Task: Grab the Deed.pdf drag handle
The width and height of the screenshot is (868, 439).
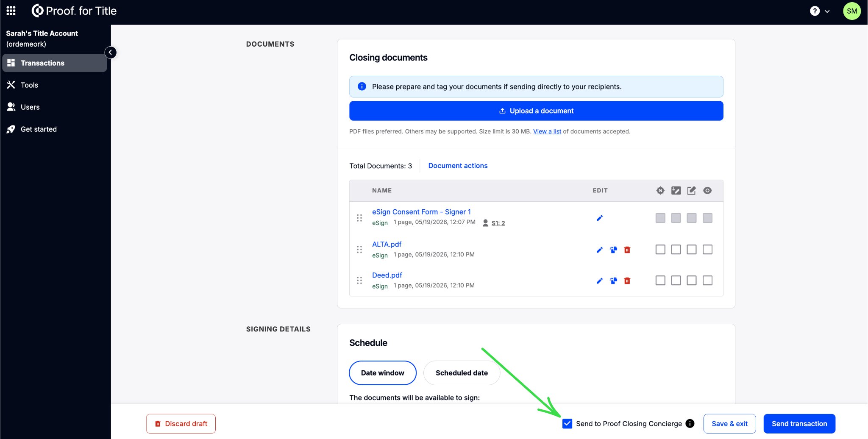Action: click(359, 281)
